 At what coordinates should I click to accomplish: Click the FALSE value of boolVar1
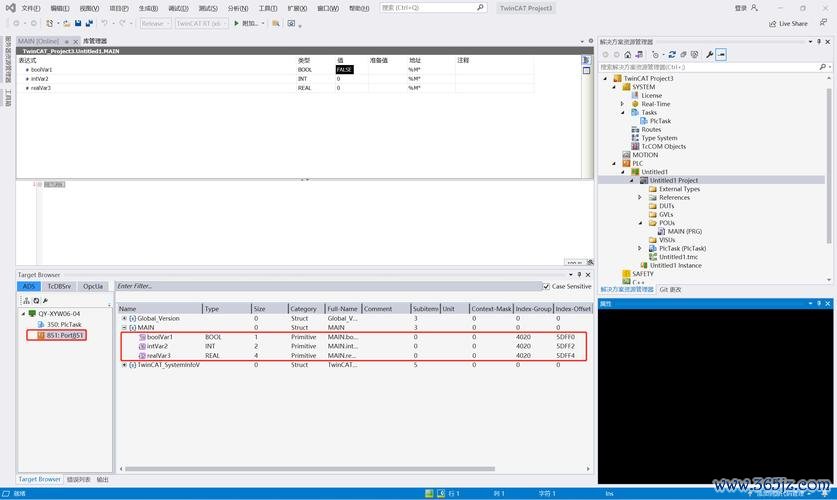344,70
